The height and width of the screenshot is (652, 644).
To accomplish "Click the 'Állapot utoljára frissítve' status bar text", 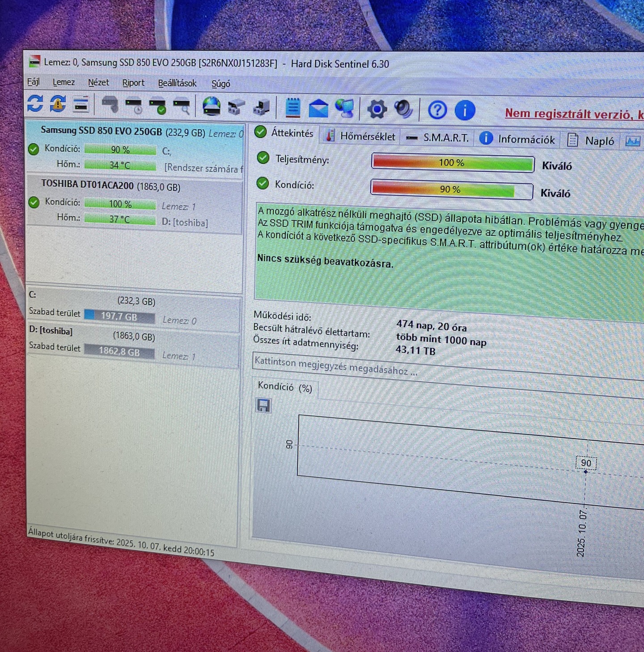I will pyautogui.click(x=121, y=541).
